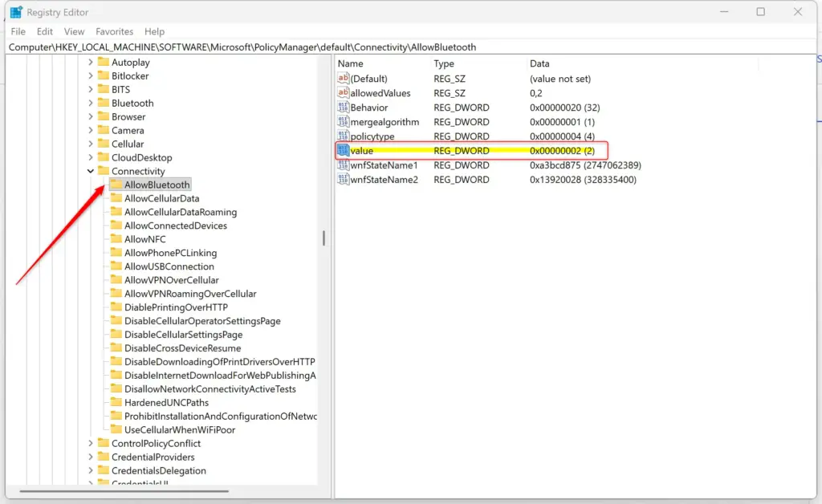The image size is (822, 504).
Task: Expand the Browser tree node
Action: [90, 116]
